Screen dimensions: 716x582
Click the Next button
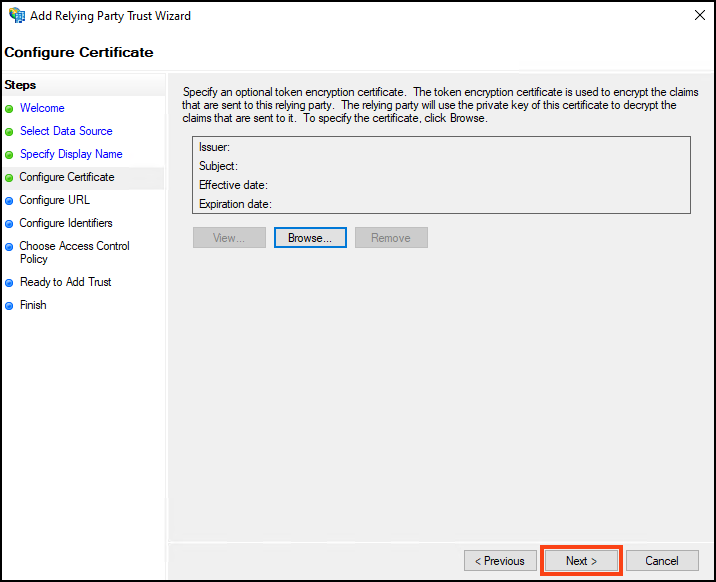581,561
